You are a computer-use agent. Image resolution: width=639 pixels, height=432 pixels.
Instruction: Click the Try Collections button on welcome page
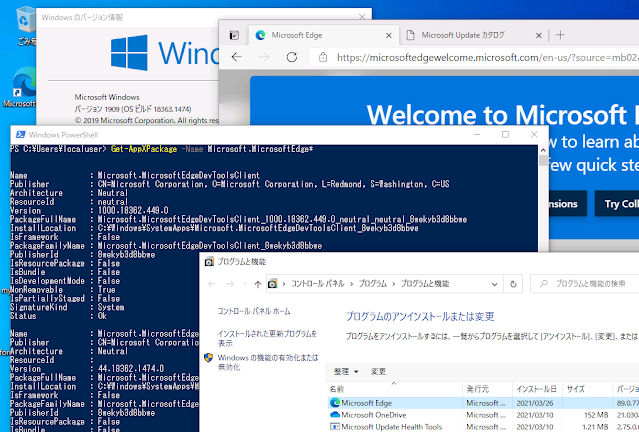point(617,203)
